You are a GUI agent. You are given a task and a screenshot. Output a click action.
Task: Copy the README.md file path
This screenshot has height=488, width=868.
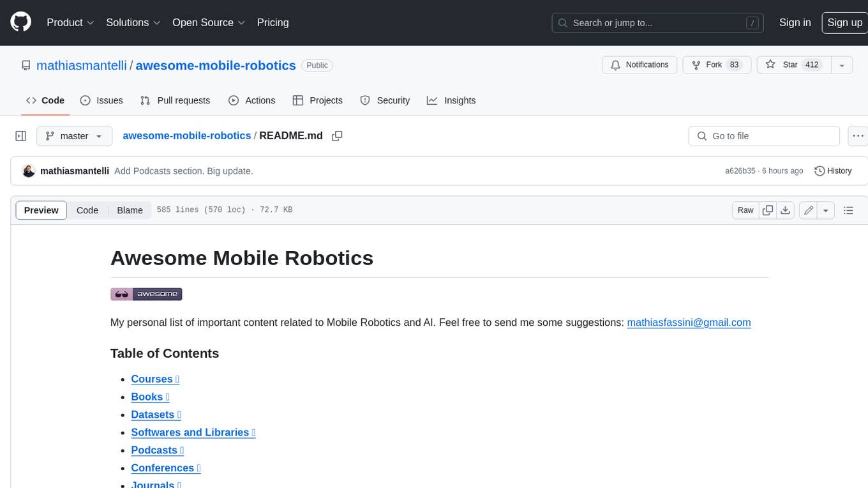(x=337, y=135)
